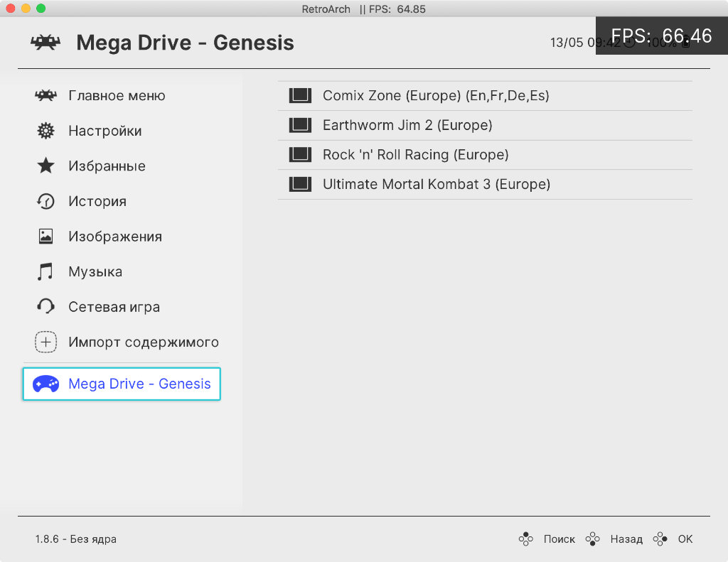
Task: Select the Mega Drive gamepad icon
Action: [45, 384]
